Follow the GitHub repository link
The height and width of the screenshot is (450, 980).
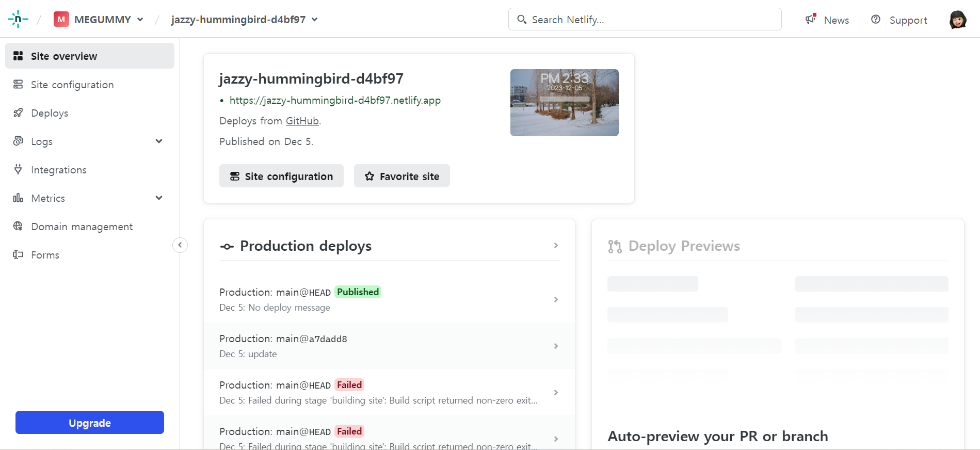click(x=302, y=121)
